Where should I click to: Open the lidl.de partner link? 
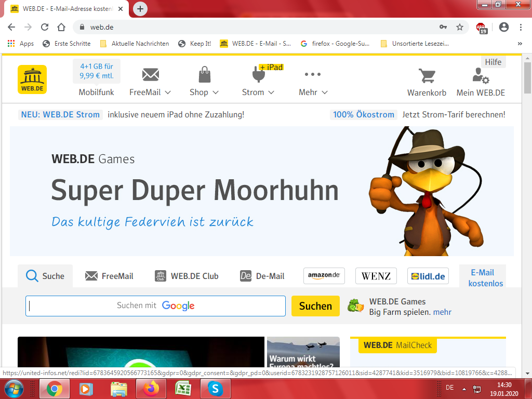coord(428,276)
